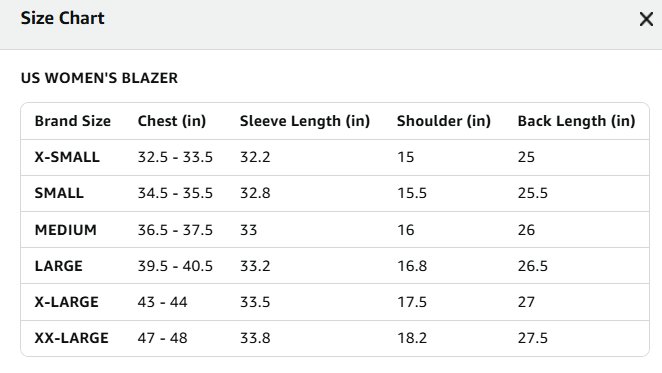The height and width of the screenshot is (373, 662).
Task: Select the SMALL row label
Action: [59, 193]
